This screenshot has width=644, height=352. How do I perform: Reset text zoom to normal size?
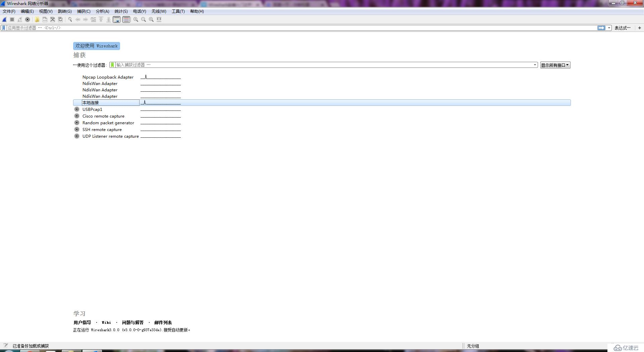(151, 19)
